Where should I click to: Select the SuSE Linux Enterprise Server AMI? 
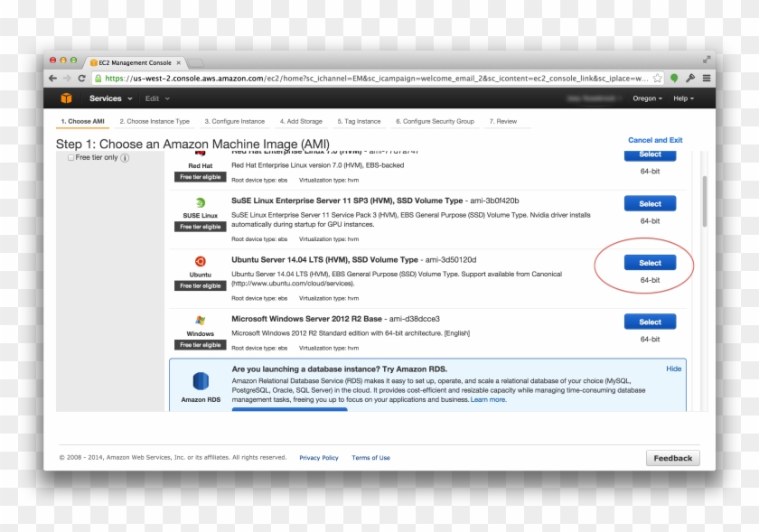coord(650,204)
